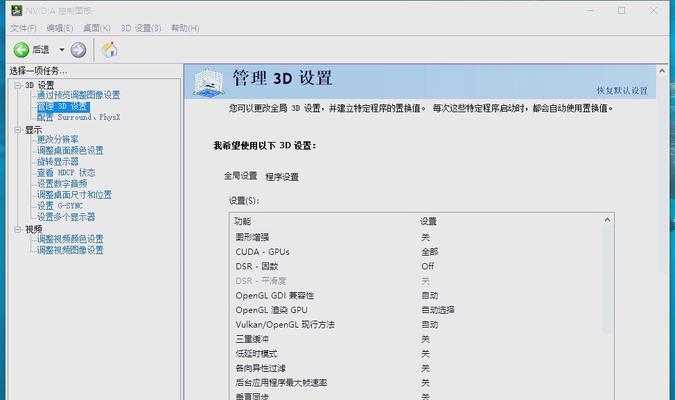Click the 功能 column header

pyautogui.click(x=243, y=221)
